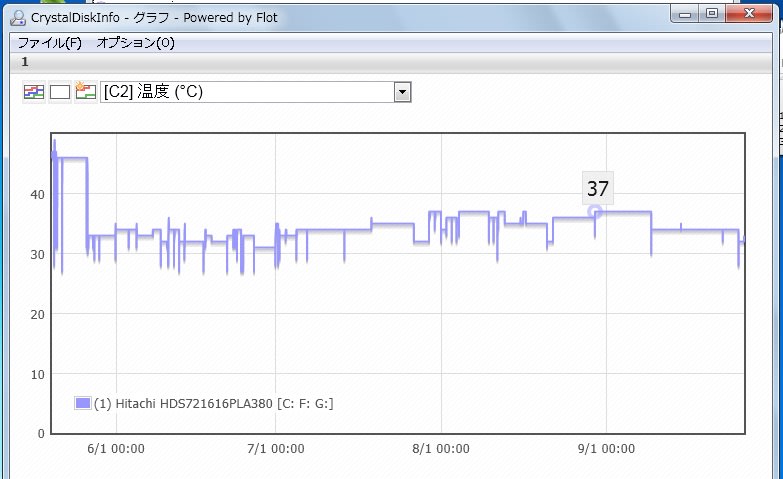Open the オプション(O) menu
783x479 pixels.
135,43
